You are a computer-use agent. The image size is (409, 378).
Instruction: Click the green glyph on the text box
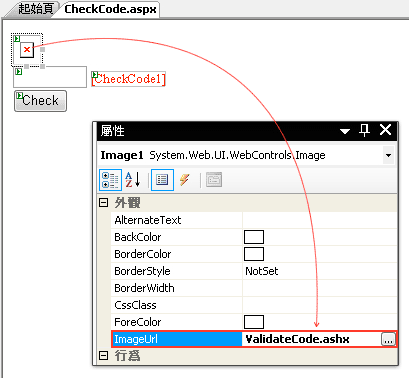19,72
